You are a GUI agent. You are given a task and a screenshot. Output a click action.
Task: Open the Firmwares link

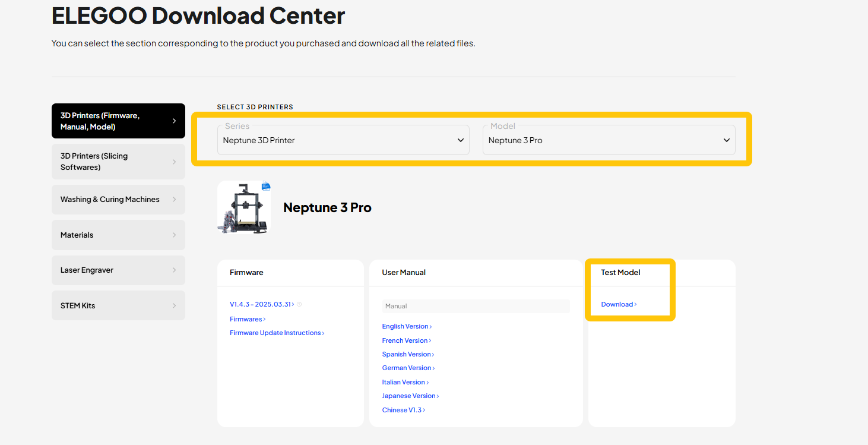[x=247, y=319]
